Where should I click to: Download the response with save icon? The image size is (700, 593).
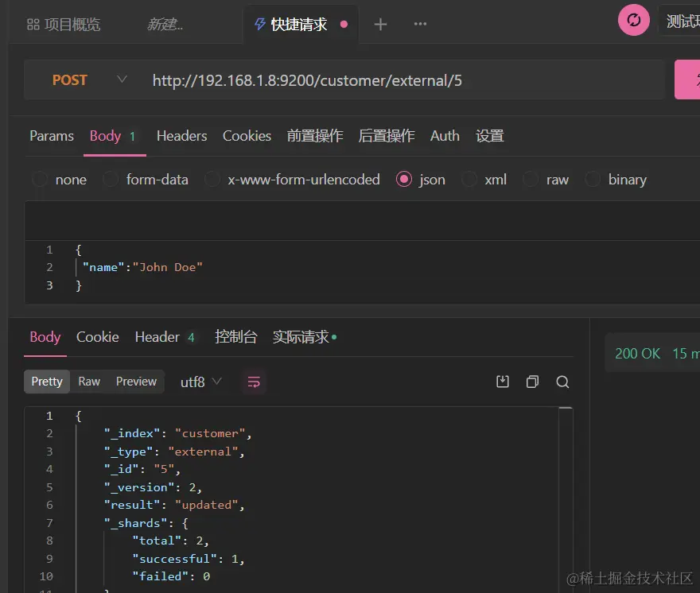point(503,382)
